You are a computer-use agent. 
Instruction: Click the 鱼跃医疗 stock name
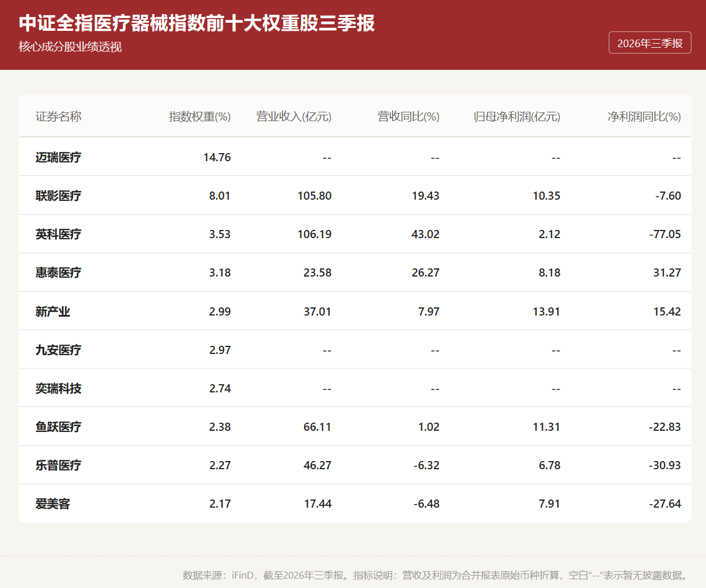pyautogui.click(x=58, y=427)
